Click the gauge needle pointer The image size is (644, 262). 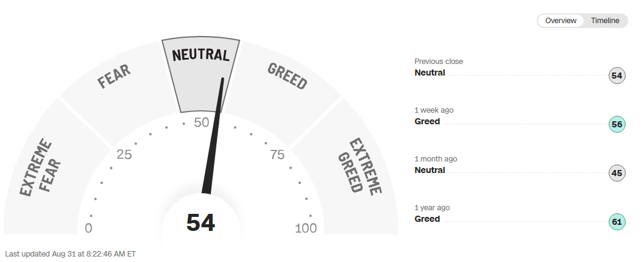coord(214,135)
